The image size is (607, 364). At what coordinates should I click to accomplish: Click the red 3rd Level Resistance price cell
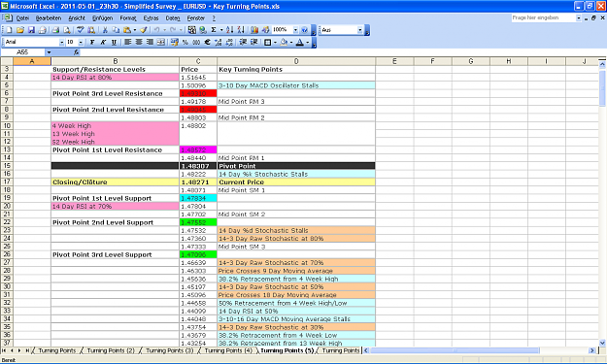coord(198,93)
